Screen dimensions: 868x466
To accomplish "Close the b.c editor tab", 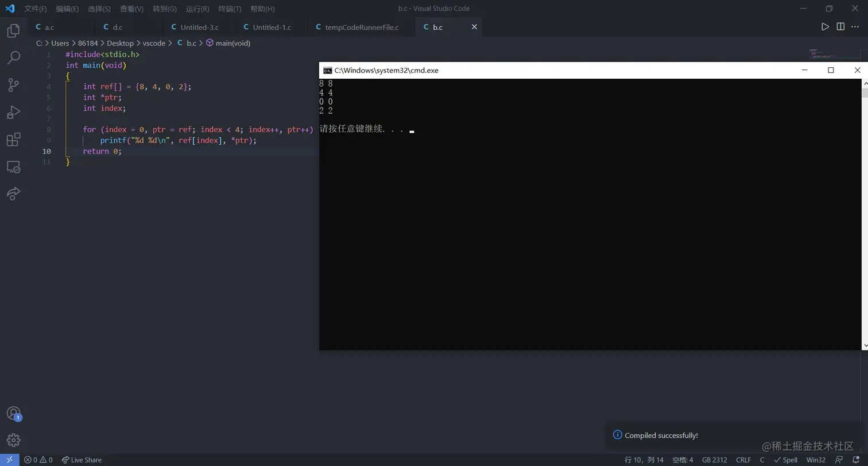I will point(474,27).
